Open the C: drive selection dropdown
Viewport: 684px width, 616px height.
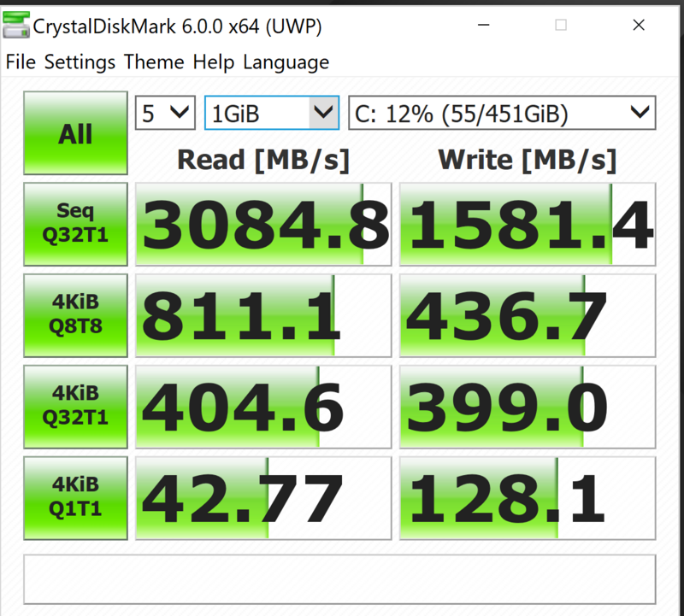tap(502, 113)
